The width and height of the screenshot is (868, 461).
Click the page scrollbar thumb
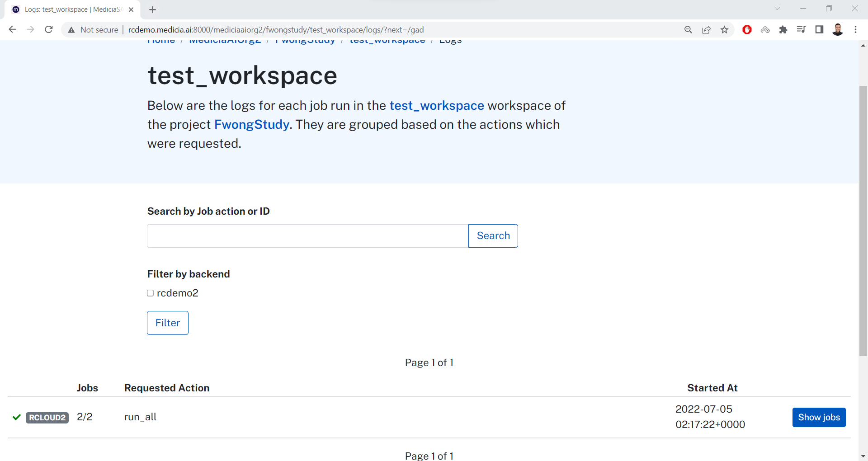coord(863,221)
